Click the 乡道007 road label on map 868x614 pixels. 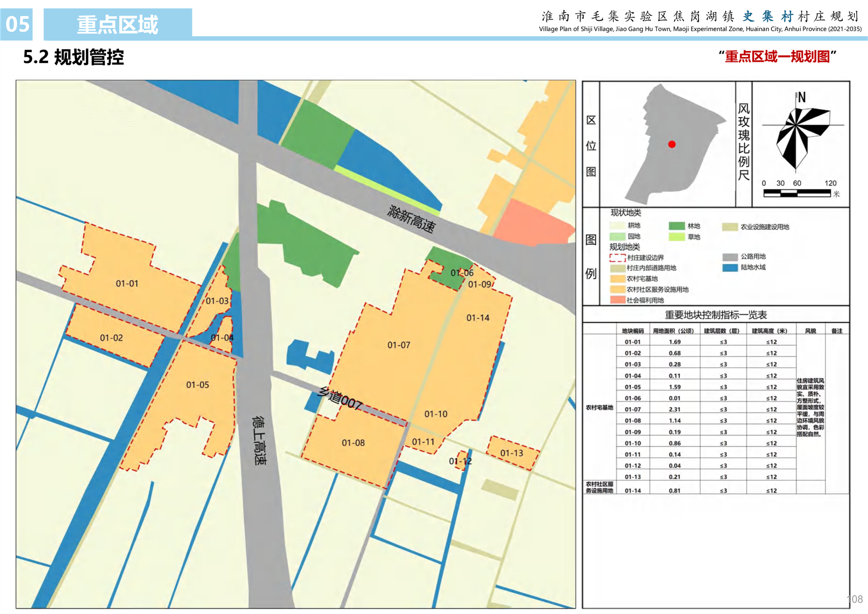340,398
